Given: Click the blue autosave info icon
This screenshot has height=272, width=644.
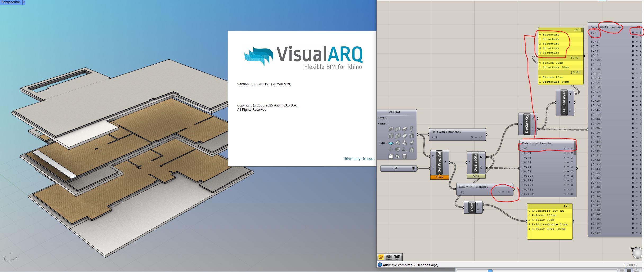Looking at the screenshot, I should pyautogui.click(x=380, y=265).
